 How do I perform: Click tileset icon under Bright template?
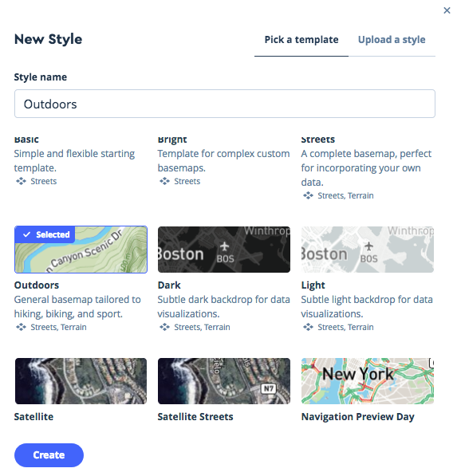[x=164, y=181]
